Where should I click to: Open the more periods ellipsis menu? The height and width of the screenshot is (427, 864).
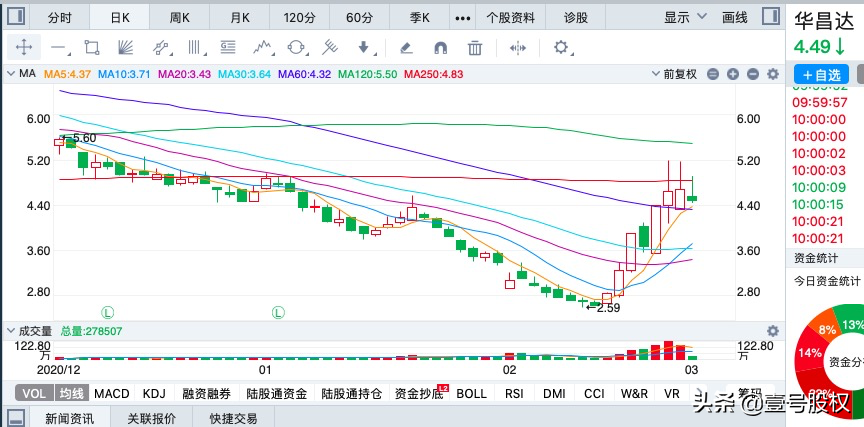462,18
